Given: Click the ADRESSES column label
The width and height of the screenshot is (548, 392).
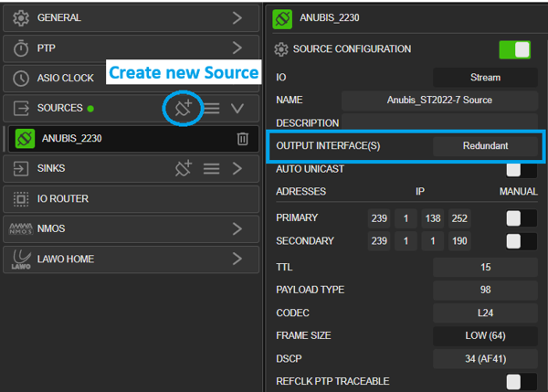Looking at the screenshot, I should [x=300, y=192].
